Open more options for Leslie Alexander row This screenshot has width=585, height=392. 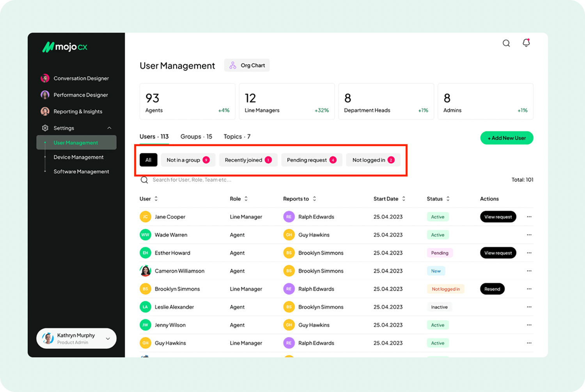(529, 307)
